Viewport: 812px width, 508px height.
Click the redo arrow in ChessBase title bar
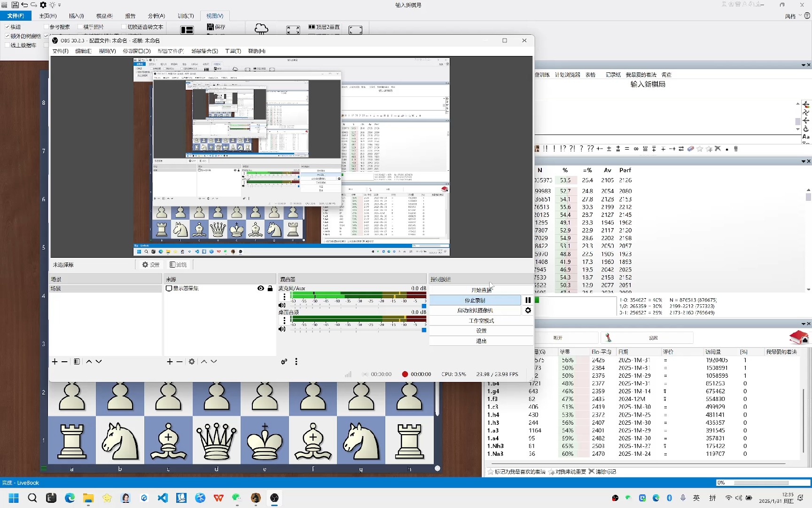pos(34,5)
